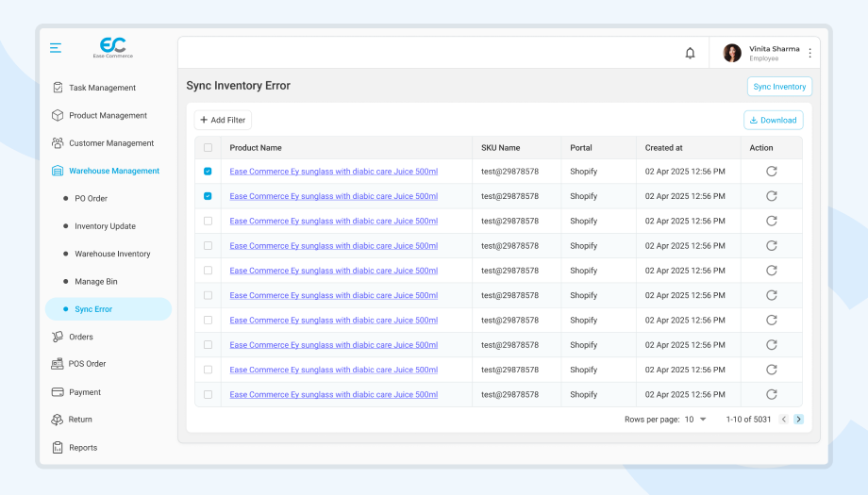Open Inventory Update submenu item

(105, 226)
